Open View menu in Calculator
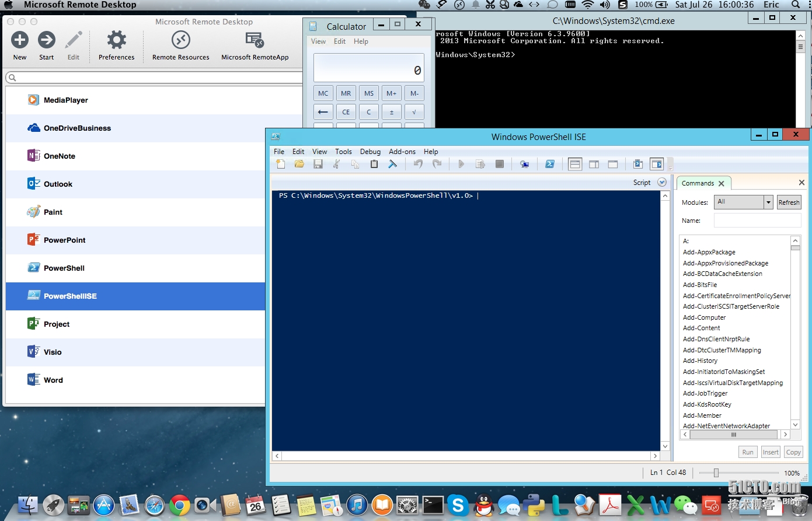Screen dimensions: 812x521 pos(318,41)
